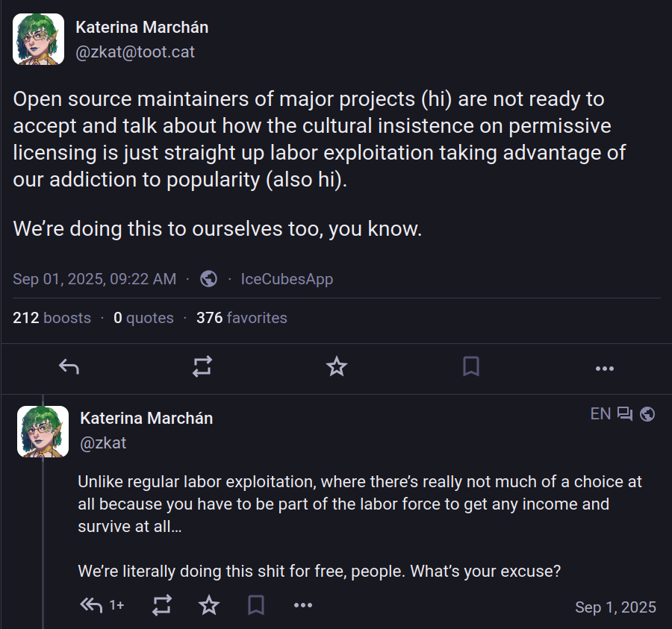Favorite the main post with the star

tap(336, 366)
